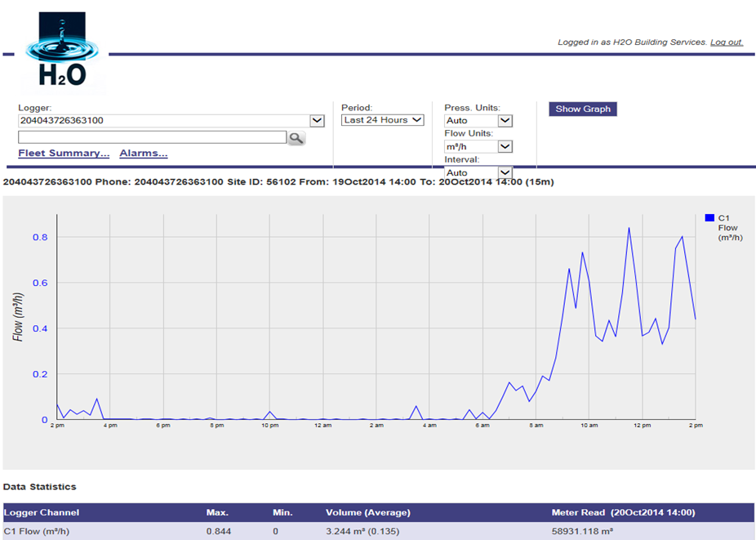This screenshot has width=756, height=540.
Task: Open the Flow Units m³/h dropdown
Action: point(505,147)
